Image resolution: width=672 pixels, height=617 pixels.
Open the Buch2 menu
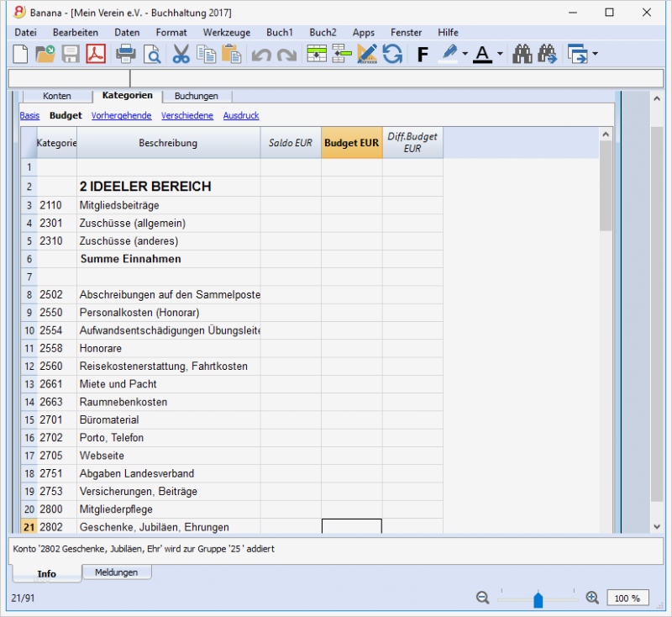[323, 33]
